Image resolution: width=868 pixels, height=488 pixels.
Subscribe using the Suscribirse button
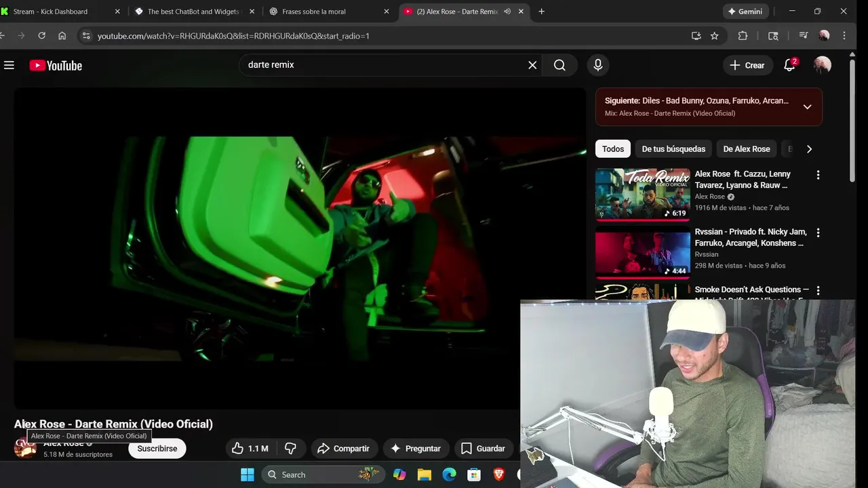pyautogui.click(x=157, y=449)
